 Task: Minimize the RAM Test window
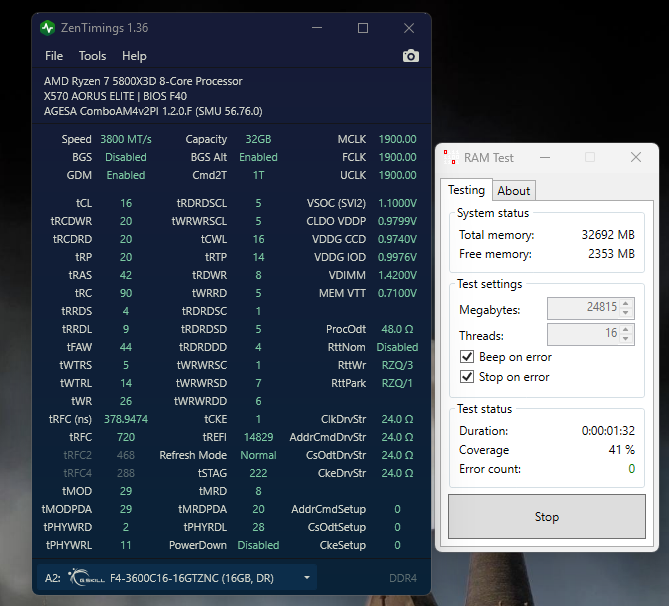[x=545, y=157]
